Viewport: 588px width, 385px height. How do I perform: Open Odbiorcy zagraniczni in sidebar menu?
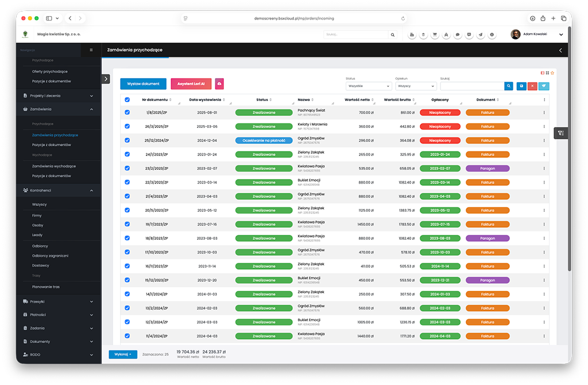pos(51,255)
